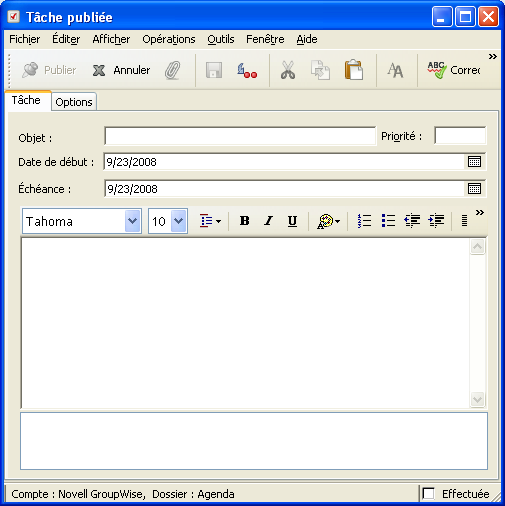Screen dimensions: 505x506
Task: Click the save floppy disk icon
Action: pyautogui.click(x=214, y=70)
